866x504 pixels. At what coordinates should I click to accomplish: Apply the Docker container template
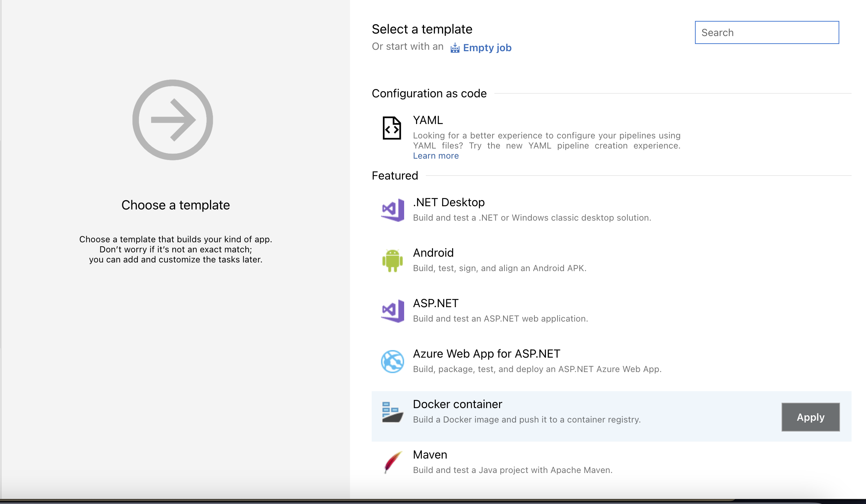tap(810, 417)
